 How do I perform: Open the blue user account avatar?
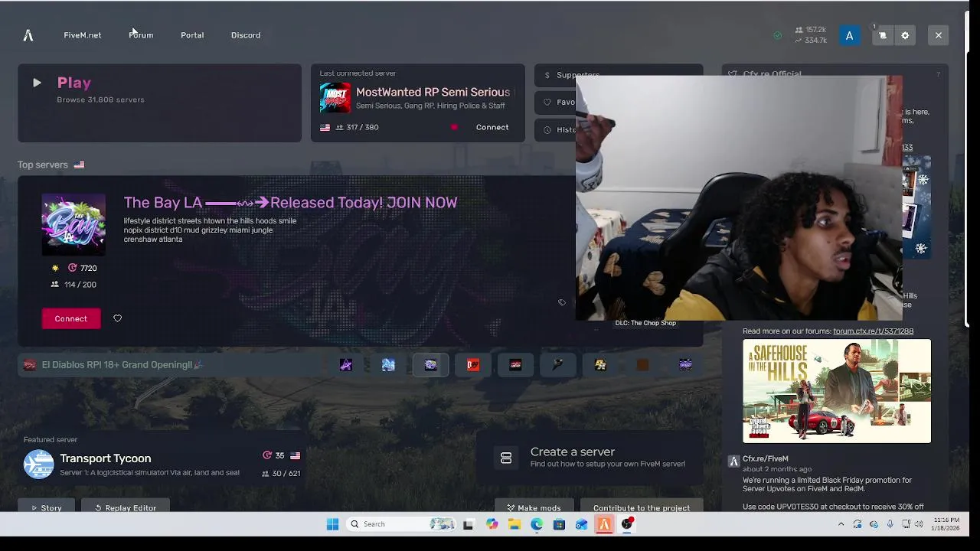(849, 35)
